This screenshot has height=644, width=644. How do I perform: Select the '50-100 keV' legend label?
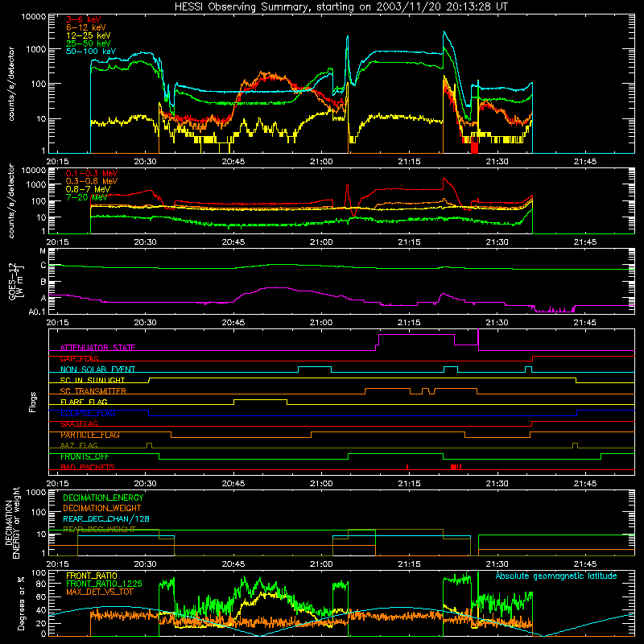pyautogui.click(x=91, y=52)
